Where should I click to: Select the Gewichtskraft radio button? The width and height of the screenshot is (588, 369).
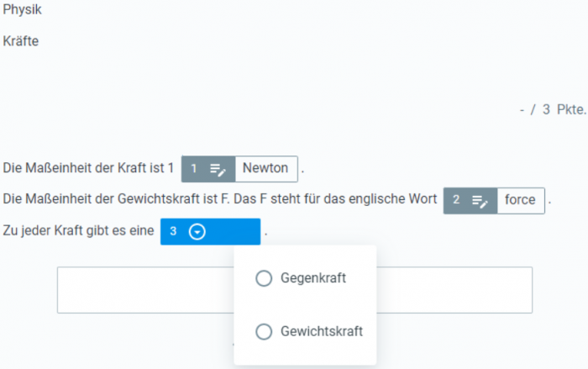coord(264,331)
